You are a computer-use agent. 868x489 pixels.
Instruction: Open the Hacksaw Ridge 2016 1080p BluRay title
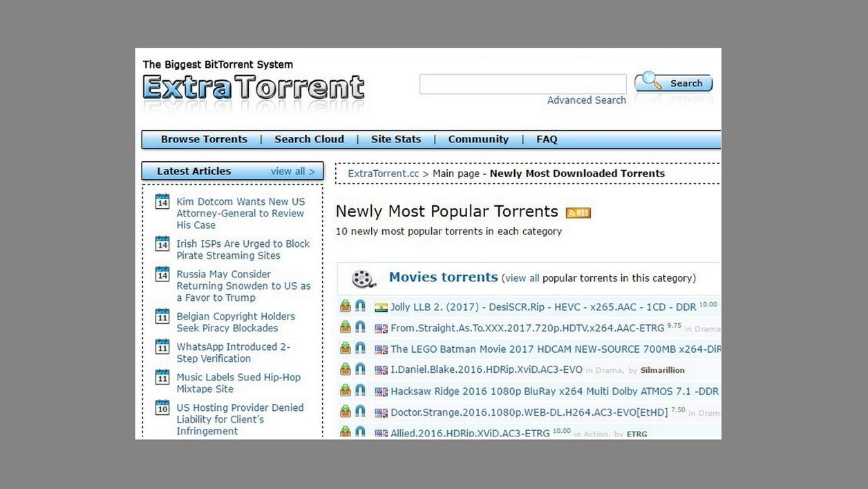[554, 391]
